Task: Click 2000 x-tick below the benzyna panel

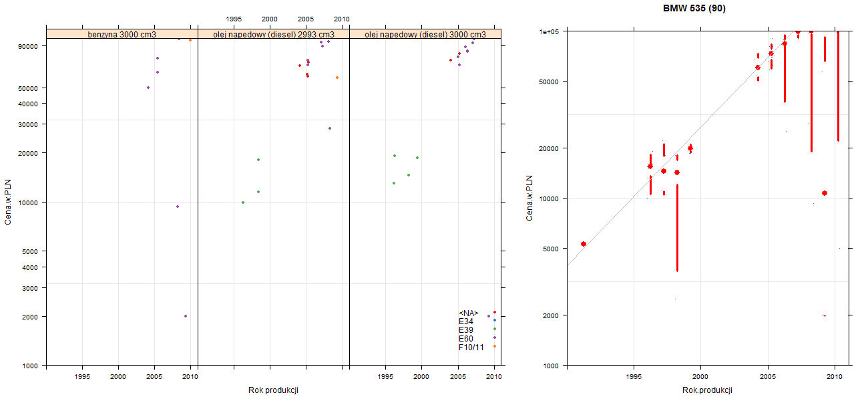Action: click(x=118, y=377)
